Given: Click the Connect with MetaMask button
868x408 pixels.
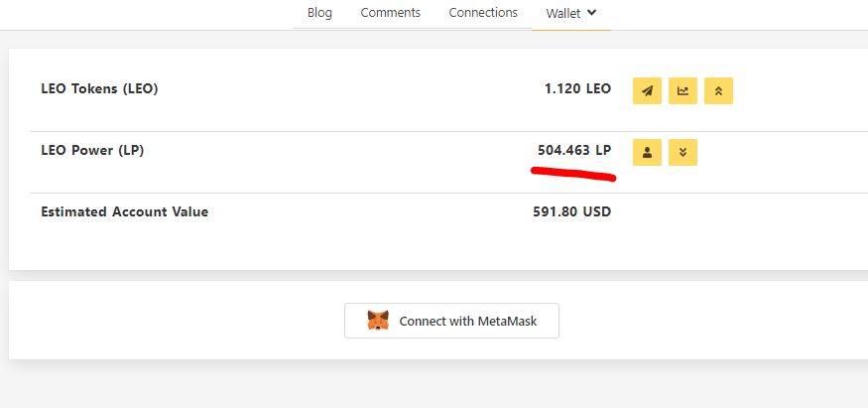Looking at the screenshot, I should click(451, 321).
